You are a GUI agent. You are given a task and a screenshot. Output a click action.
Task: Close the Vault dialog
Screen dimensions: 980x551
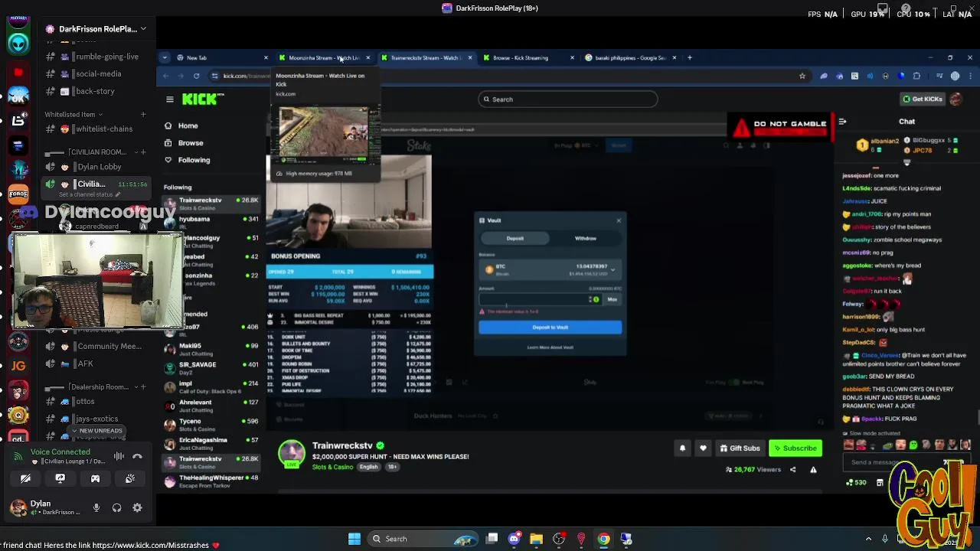[x=619, y=220]
